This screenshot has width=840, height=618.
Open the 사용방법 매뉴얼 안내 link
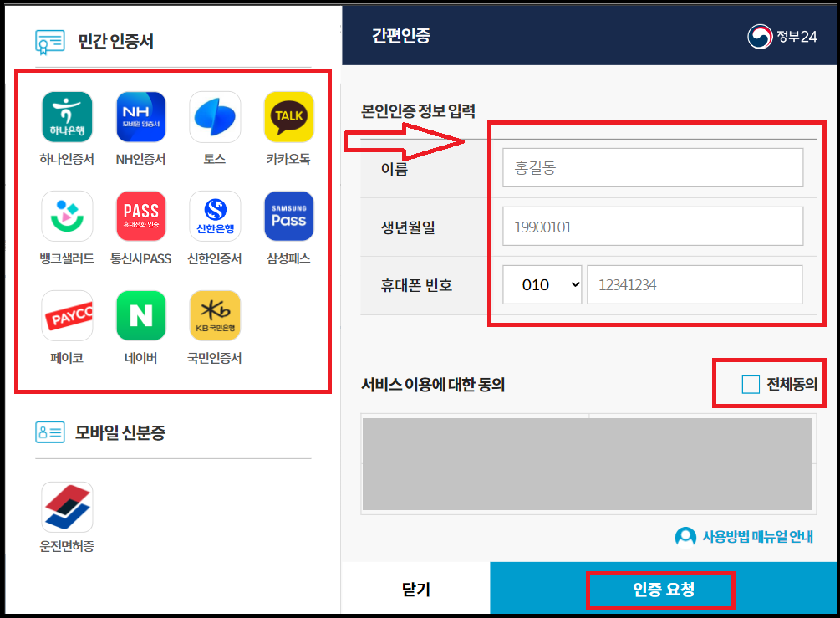pos(757,537)
